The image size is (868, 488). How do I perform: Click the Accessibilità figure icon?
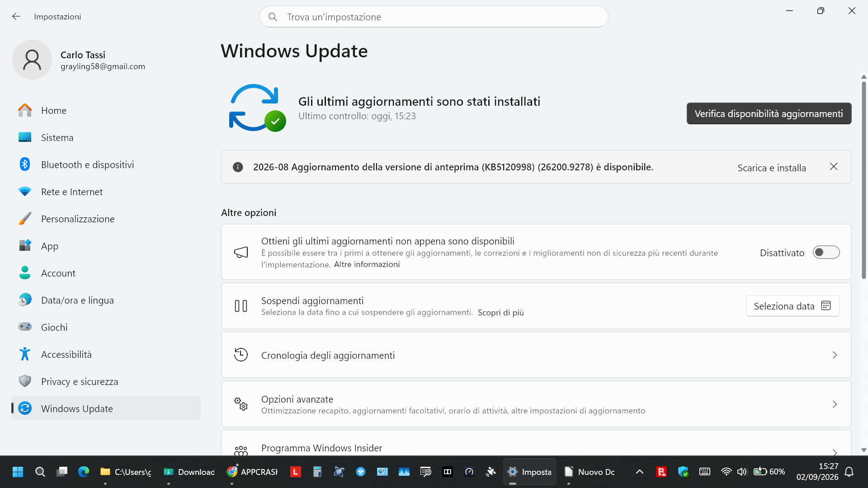25,354
